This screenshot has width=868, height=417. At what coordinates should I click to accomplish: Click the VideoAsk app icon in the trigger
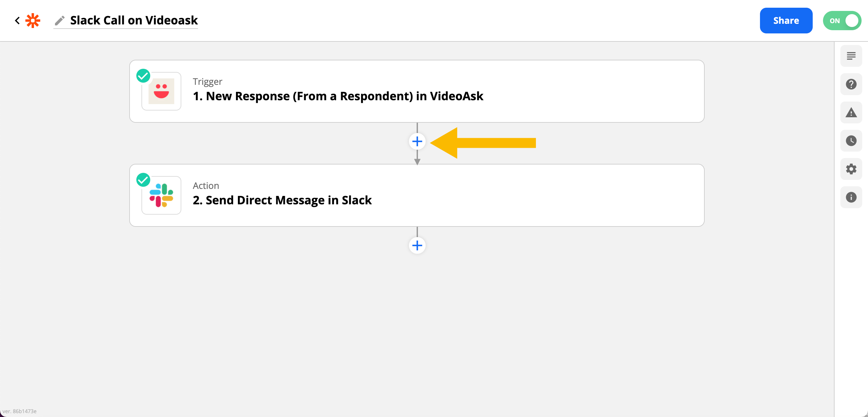click(161, 91)
